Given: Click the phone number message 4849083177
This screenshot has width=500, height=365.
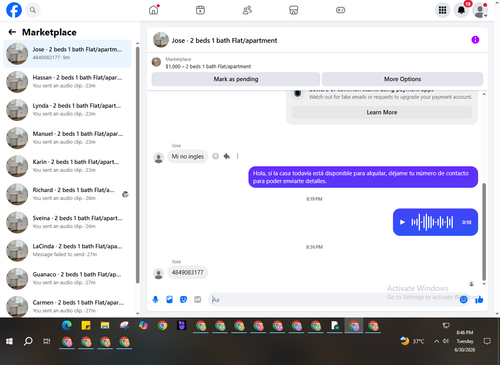Looking at the screenshot, I should (x=187, y=272).
